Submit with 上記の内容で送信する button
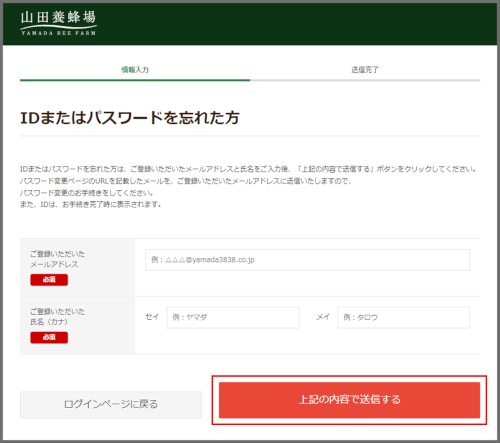Viewport: 500px width, 443px height. click(x=349, y=400)
